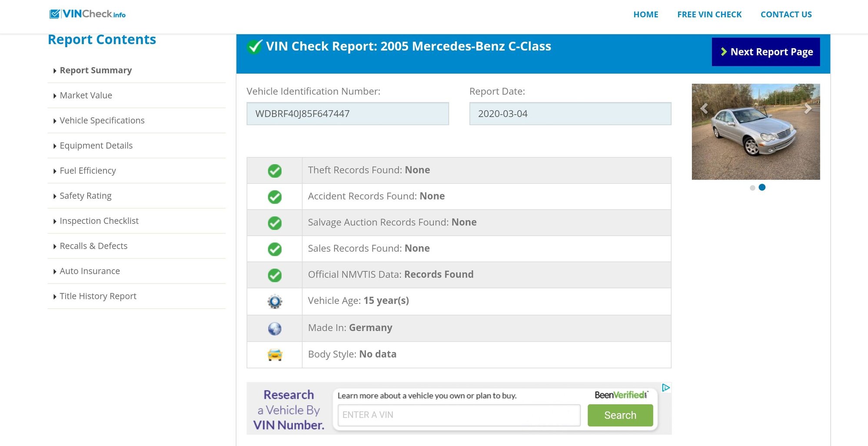
Task: Jump to Vehicle Specifications section
Action: [x=102, y=120]
